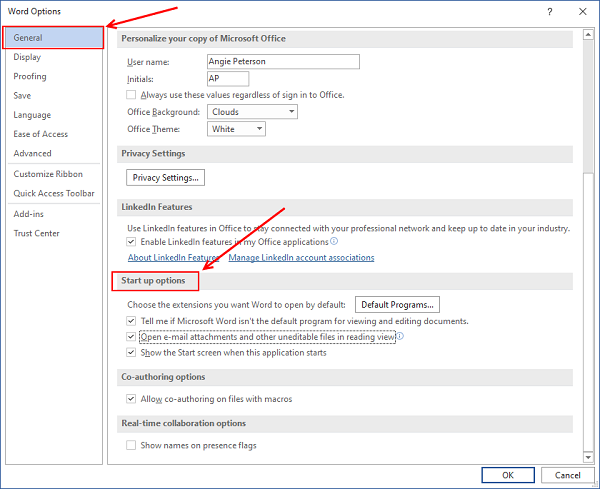This screenshot has height=489, width=600.
Task: Open the Trust Center section
Action: (37, 233)
